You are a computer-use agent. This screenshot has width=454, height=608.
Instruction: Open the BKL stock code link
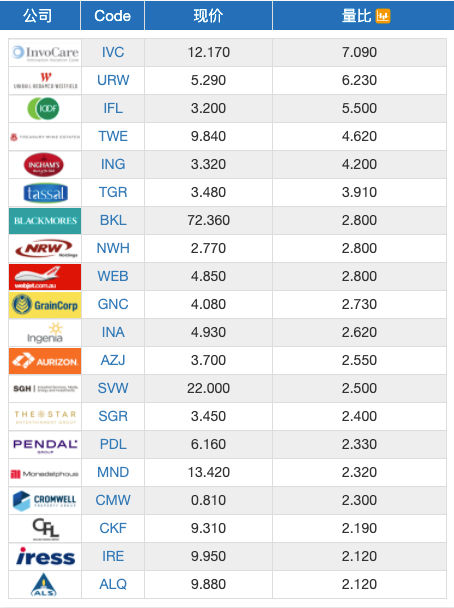[x=113, y=220]
